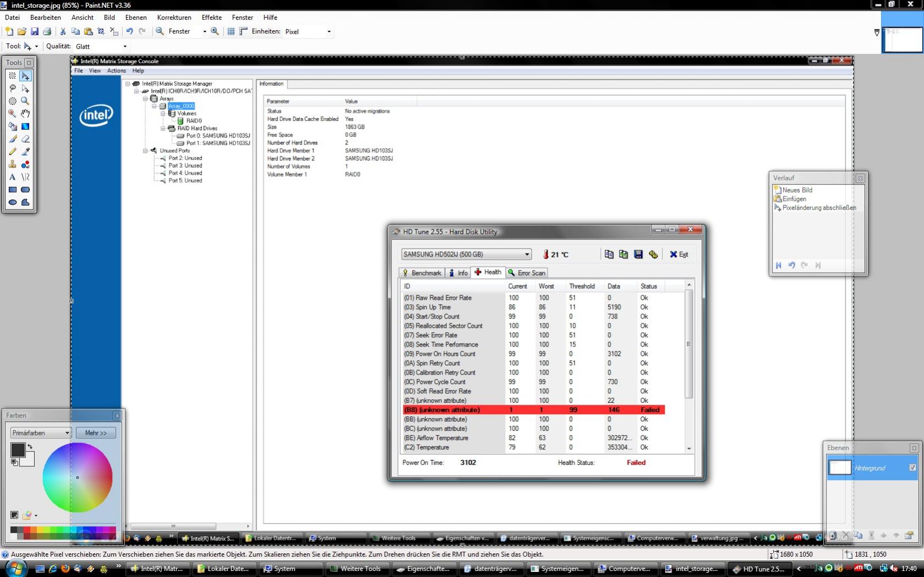The height and width of the screenshot is (577, 924).
Task: Click the Open file toolbar icon
Action: (x=22, y=31)
